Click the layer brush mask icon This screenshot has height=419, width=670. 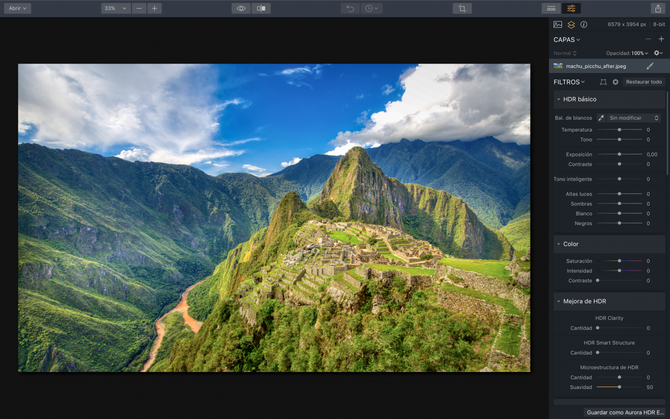coord(650,66)
